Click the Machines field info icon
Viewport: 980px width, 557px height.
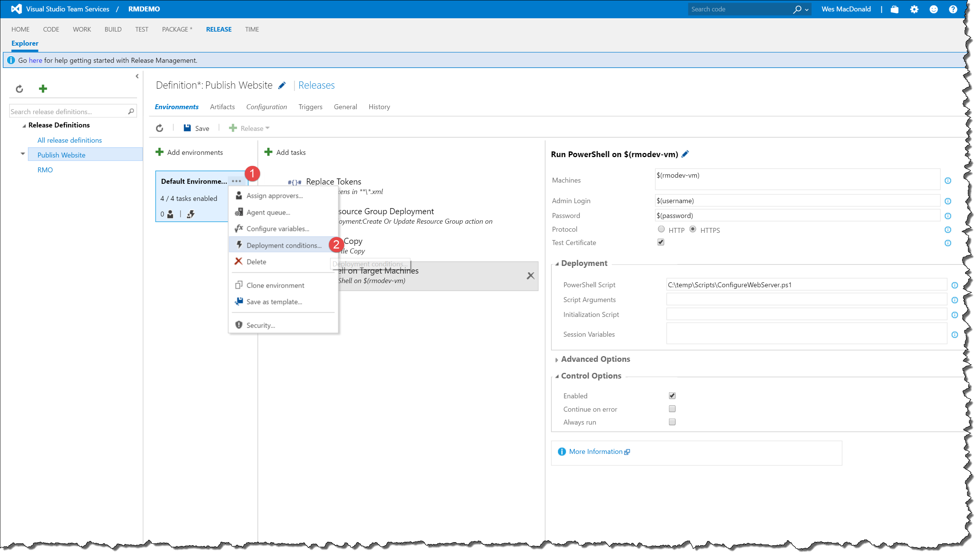[948, 181]
